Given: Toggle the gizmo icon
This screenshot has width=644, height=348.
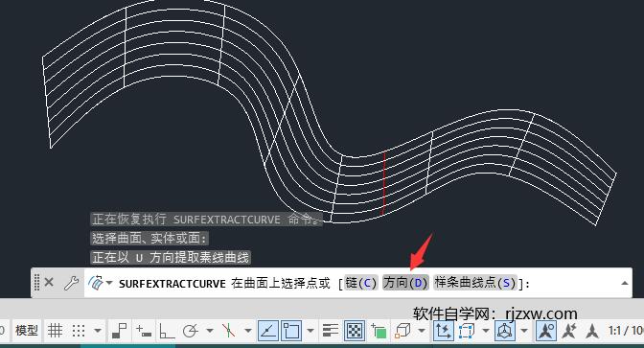Looking at the screenshot, I should [505, 331].
